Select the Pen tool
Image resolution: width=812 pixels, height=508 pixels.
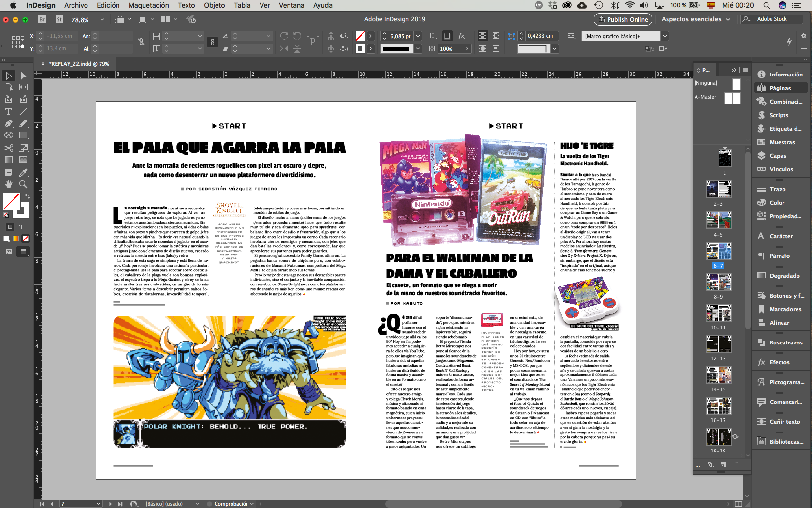click(9, 124)
